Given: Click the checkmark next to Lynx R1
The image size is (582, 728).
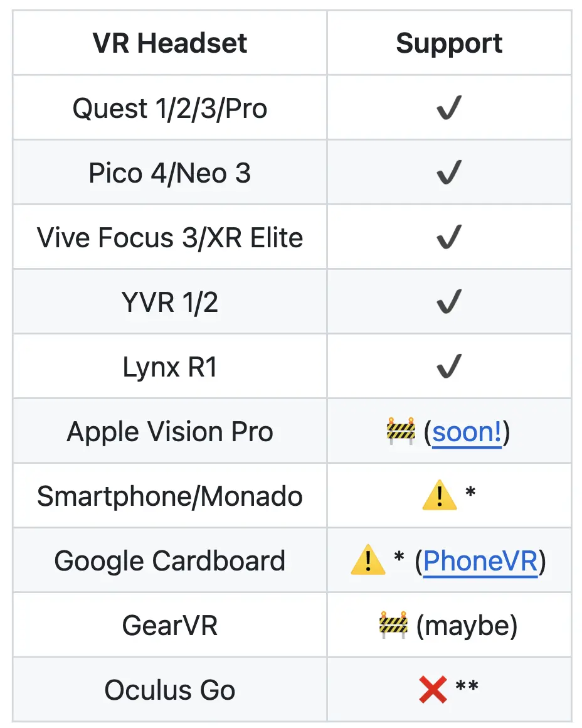Looking at the screenshot, I should [x=449, y=367].
